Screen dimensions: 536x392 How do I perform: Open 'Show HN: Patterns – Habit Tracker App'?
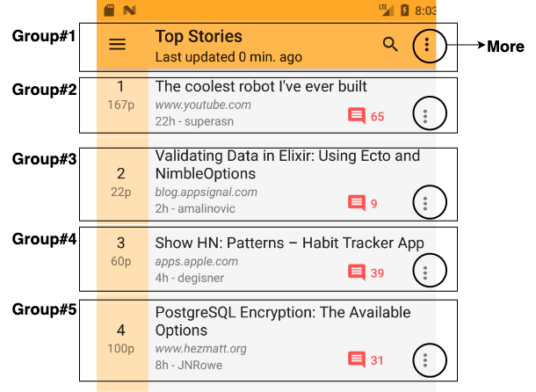[289, 243]
